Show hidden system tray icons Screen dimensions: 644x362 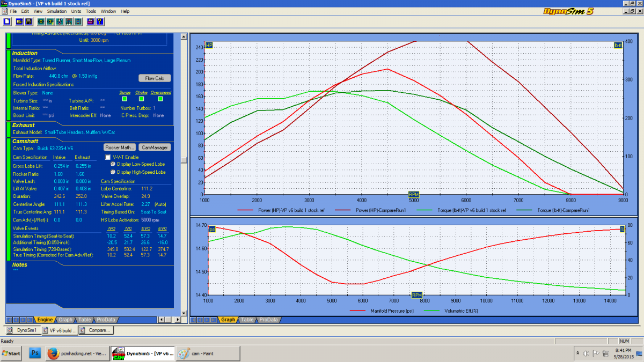coord(577,353)
